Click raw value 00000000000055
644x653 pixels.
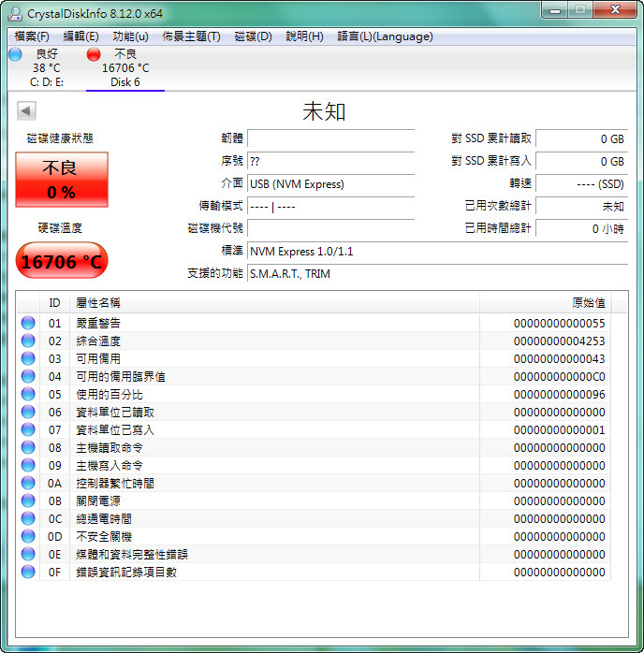559,323
